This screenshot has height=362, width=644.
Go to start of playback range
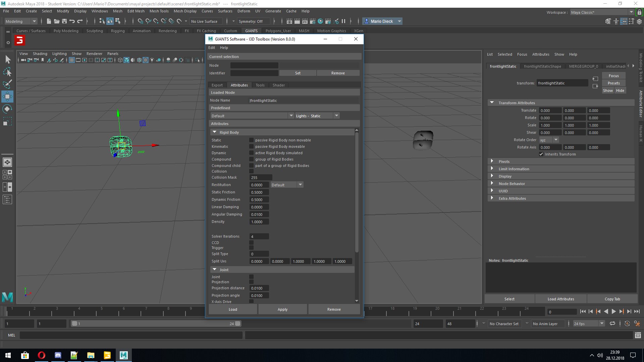(583, 311)
